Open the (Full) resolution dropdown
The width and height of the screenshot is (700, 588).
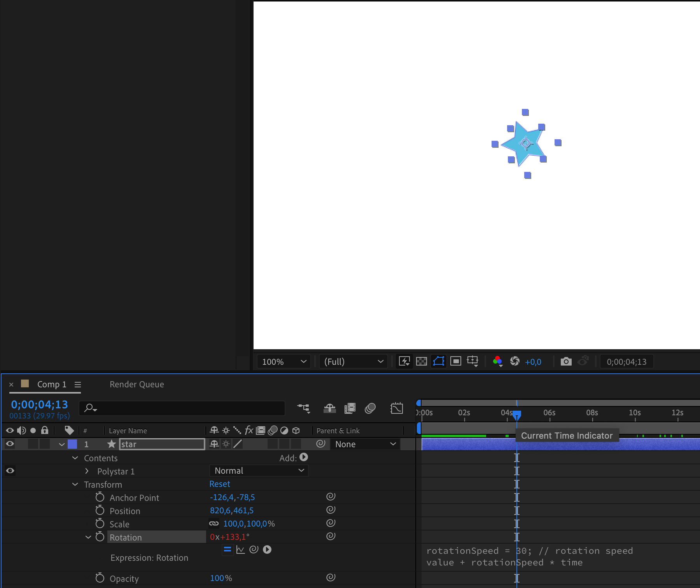pyautogui.click(x=353, y=362)
